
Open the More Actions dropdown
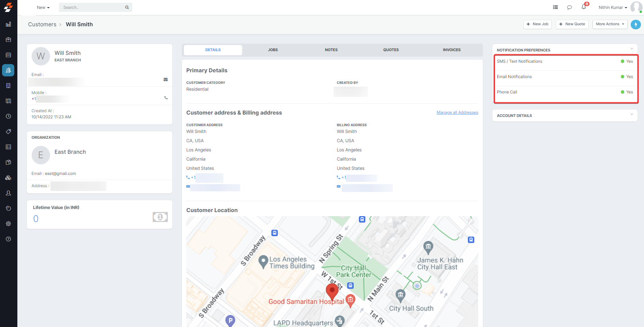pos(610,24)
